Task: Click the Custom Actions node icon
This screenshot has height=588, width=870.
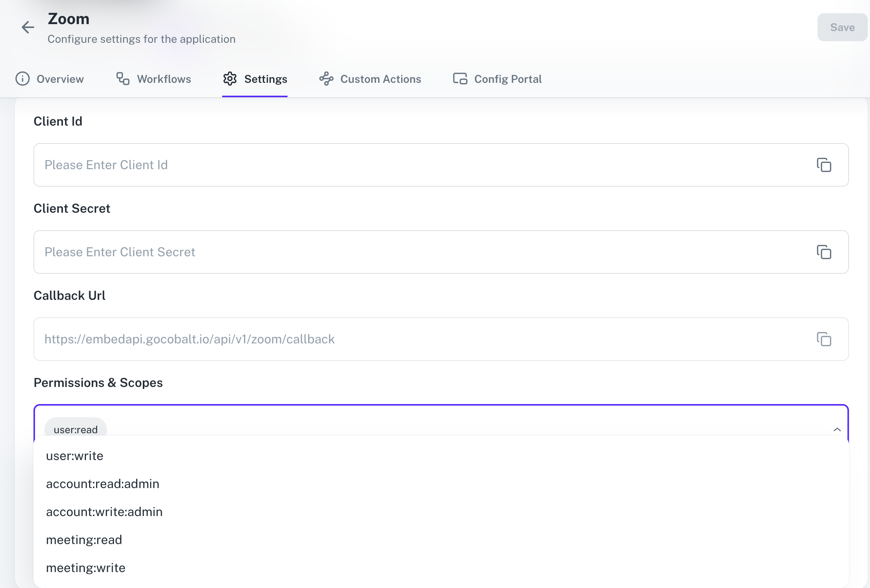Action: click(326, 79)
